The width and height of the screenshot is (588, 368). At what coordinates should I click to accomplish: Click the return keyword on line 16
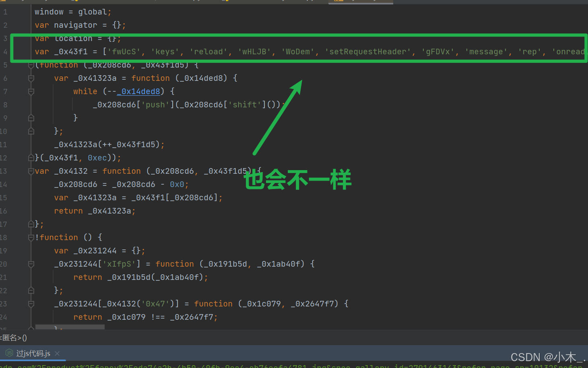point(68,211)
